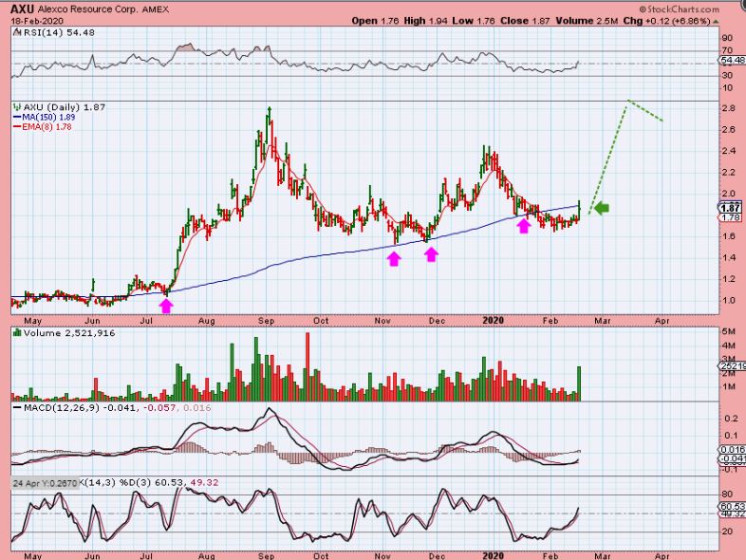Click the Chg +0.12 (+6.86%) value
Viewport: 746px width, 560px height.
666,21
